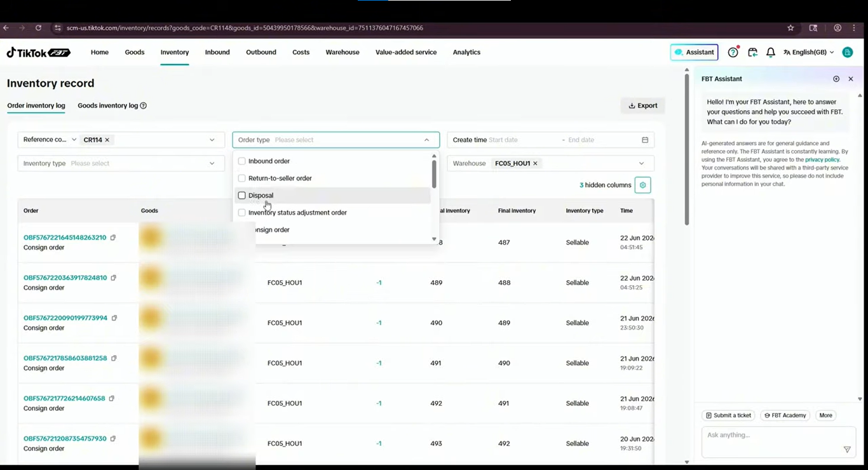
Task: Check the Inbound order option
Action: pos(241,161)
